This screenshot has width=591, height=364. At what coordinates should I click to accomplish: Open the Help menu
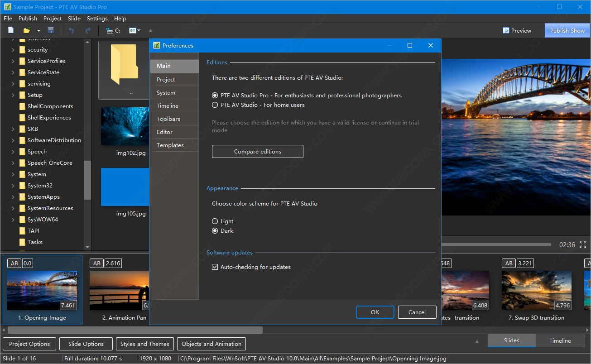click(120, 19)
